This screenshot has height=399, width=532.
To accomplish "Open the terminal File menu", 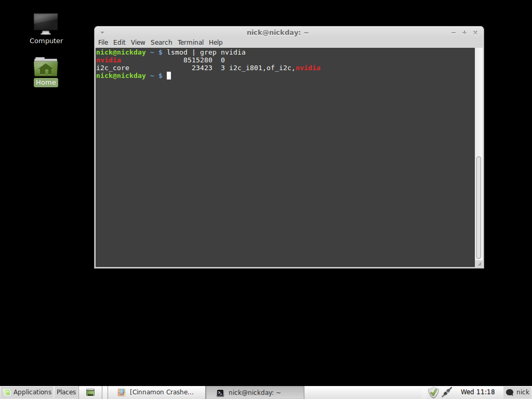I will (103, 43).
